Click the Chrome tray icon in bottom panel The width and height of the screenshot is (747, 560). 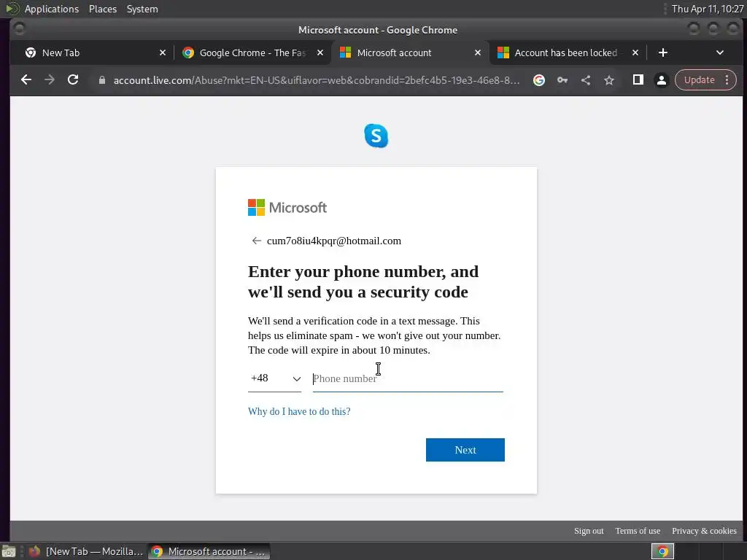(662, 551)
